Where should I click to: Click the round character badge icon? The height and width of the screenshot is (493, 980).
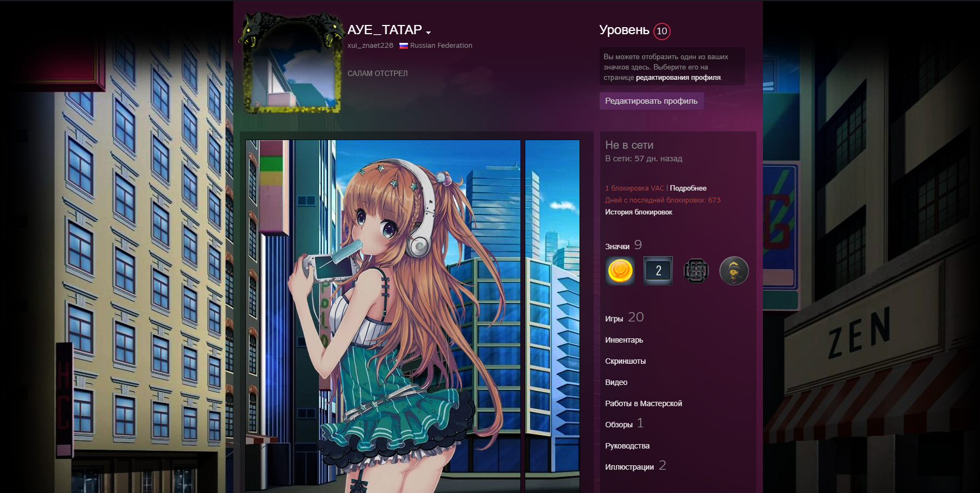tap(734, 270)
